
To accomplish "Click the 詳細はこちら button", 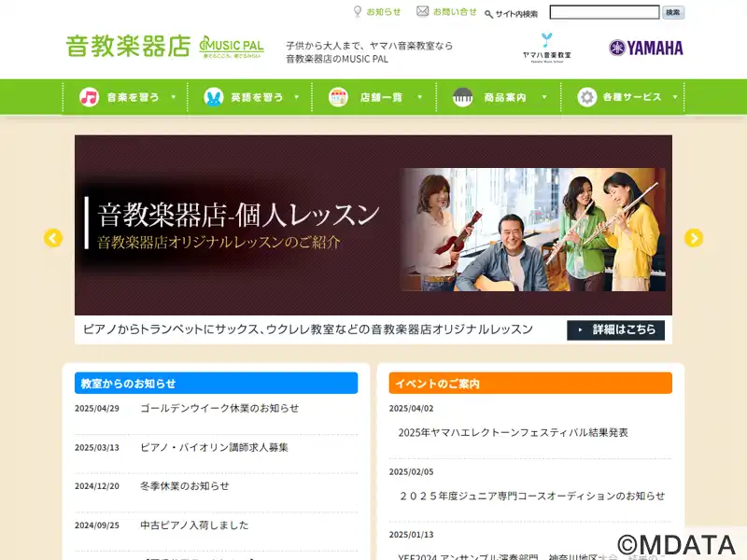I will point(615,329).
